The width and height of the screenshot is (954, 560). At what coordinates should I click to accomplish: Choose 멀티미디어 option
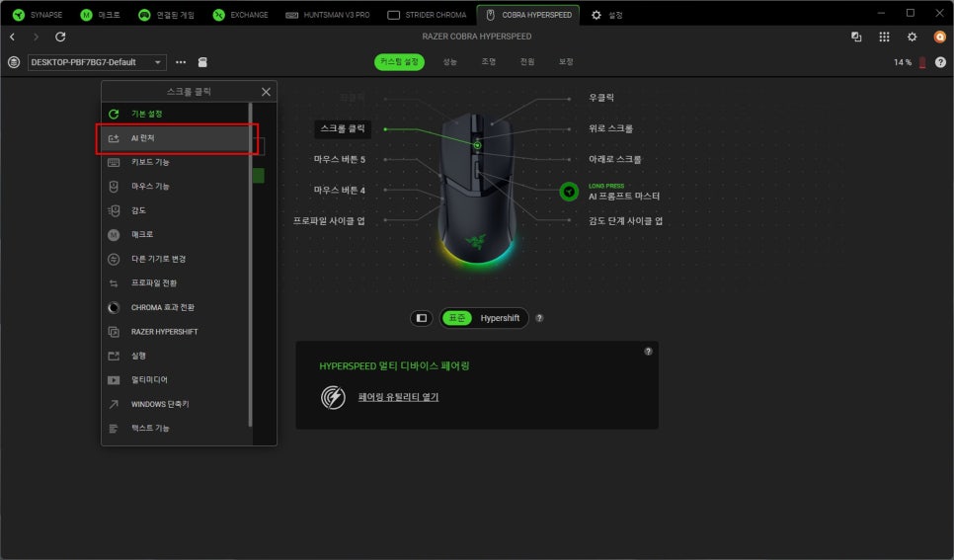point(175,380)
